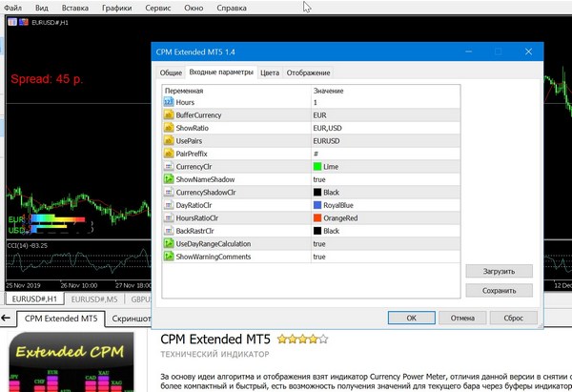Click the HoursRatioClr color variable icon
The height and width of the screenshot is (392, 572).
coord(169,217)
